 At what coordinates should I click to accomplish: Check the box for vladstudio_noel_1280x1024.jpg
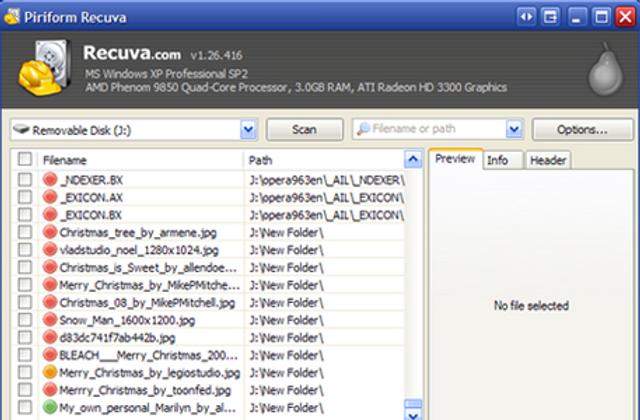[x=25, y=250]
